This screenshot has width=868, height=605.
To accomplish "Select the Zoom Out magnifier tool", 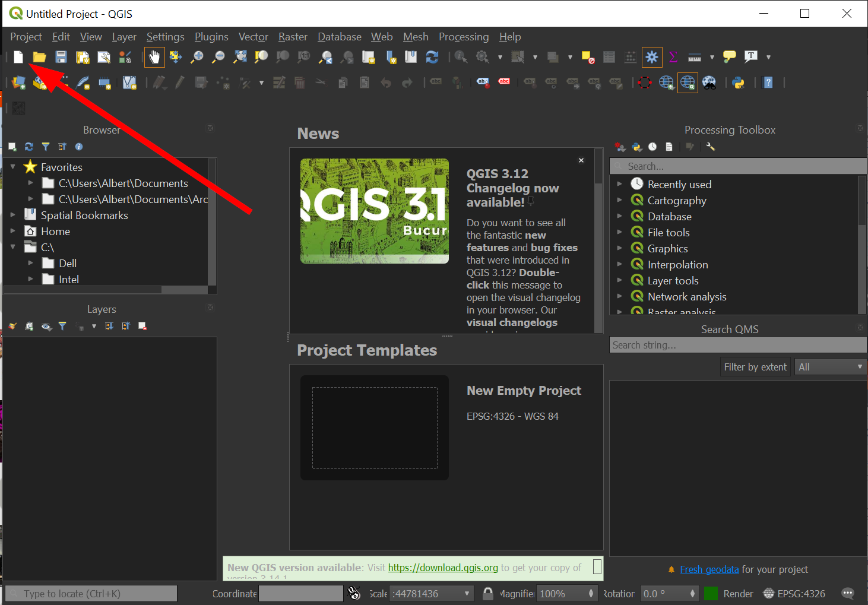I will 218,57.
